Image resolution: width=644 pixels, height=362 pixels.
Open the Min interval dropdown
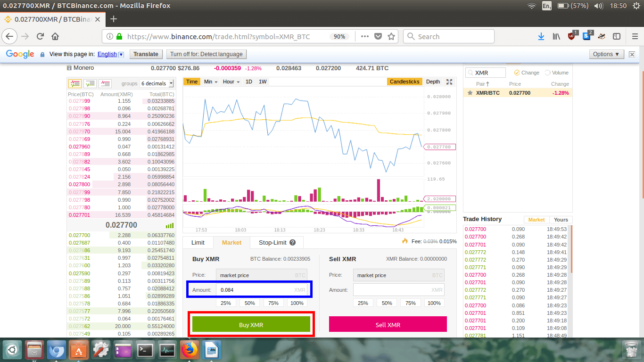pyautogui.click(x=211, y=82)
